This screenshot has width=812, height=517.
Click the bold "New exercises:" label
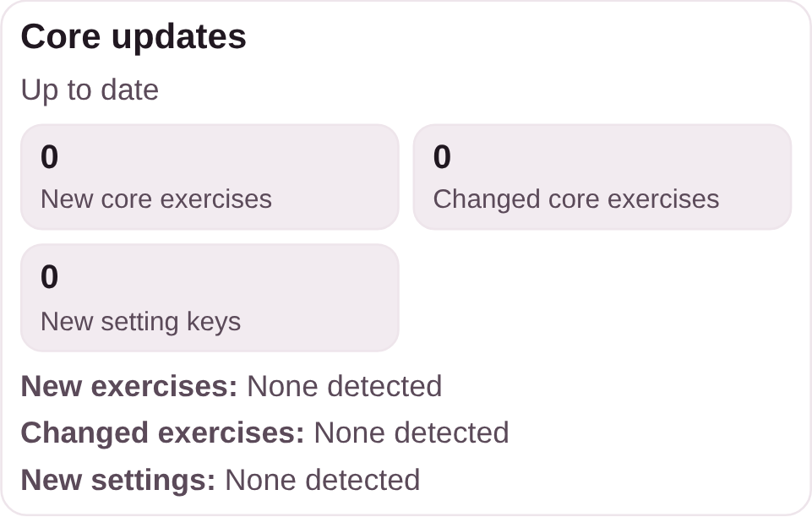click(129, 386)
